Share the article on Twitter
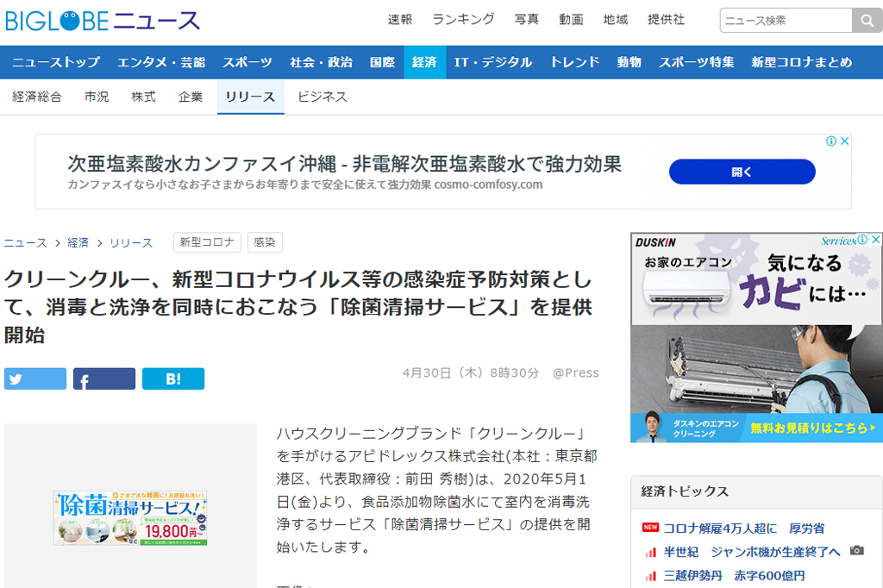The width and height of the screenshot is (883, 588). point(34,378)
